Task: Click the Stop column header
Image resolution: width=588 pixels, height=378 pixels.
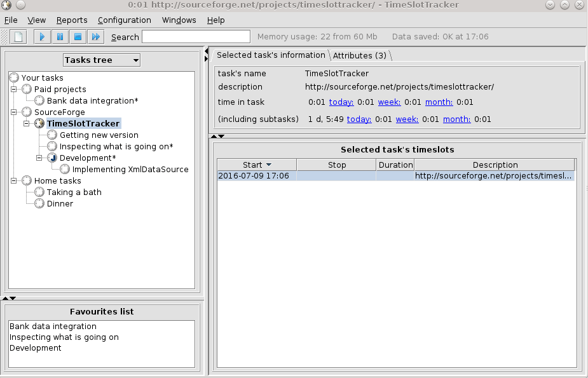Action: tap(336, 165)
